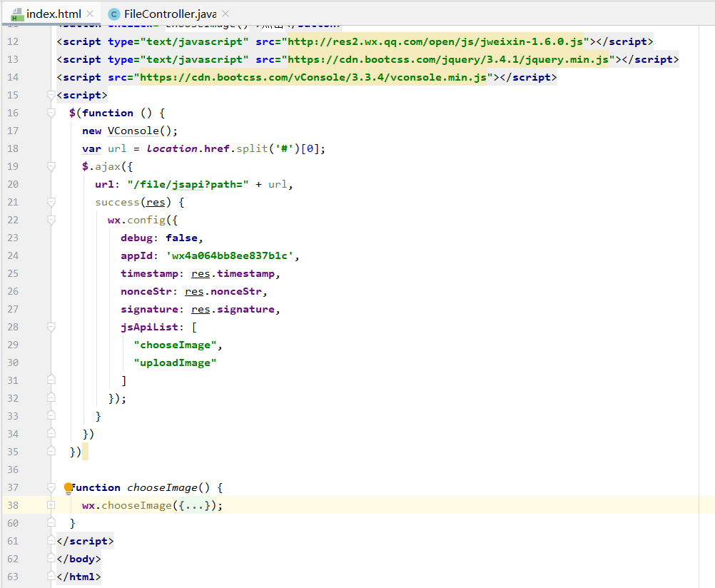Click 'jsApiList' property name on line 28
Screen dimensions: 715x588
tap(149, 327)
